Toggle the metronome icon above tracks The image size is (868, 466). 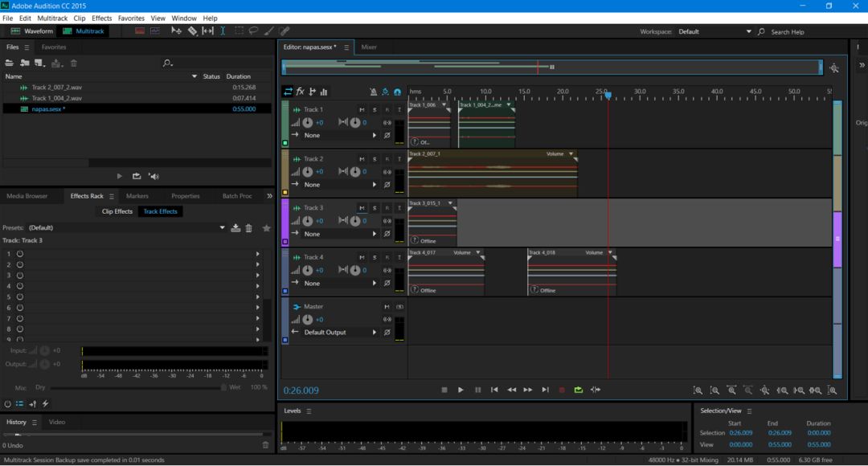tap(373, 92)
